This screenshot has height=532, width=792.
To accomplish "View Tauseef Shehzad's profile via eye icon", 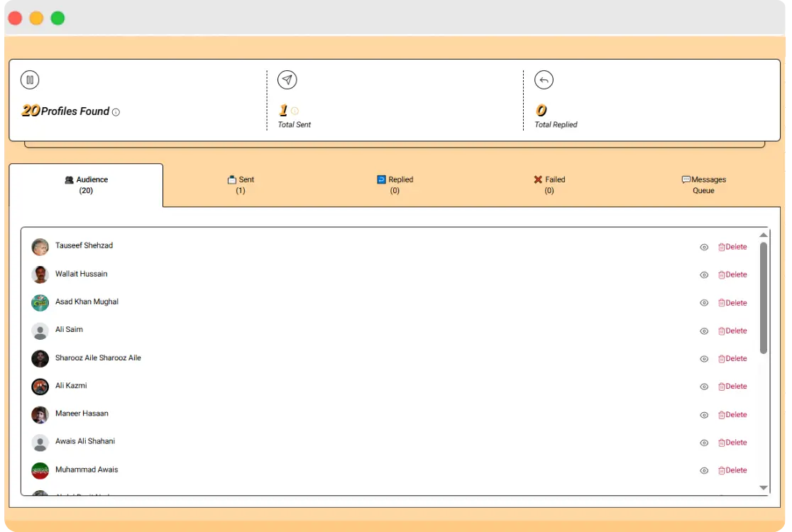I will 703,248.
